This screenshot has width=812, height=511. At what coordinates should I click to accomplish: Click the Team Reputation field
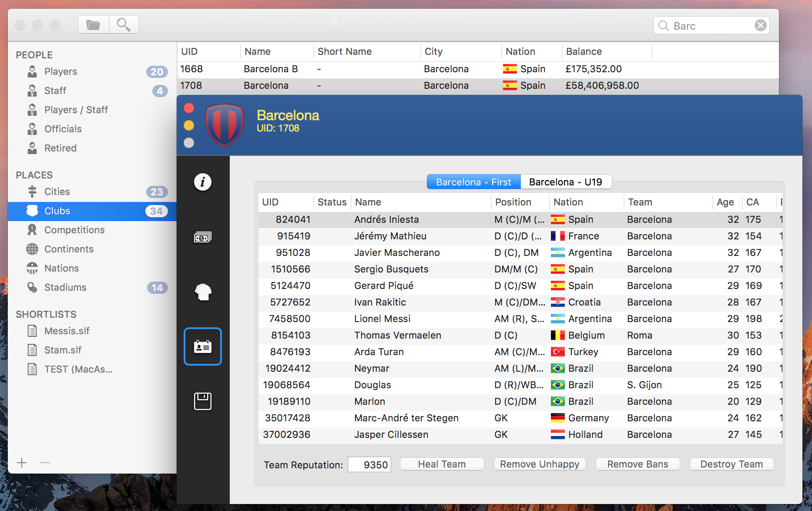pos(369,464)
